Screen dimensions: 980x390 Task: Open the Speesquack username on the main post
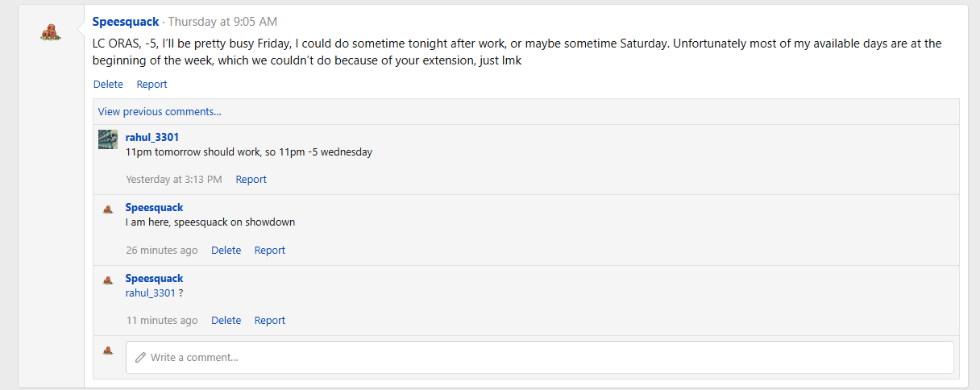click(x=126, y=22)
